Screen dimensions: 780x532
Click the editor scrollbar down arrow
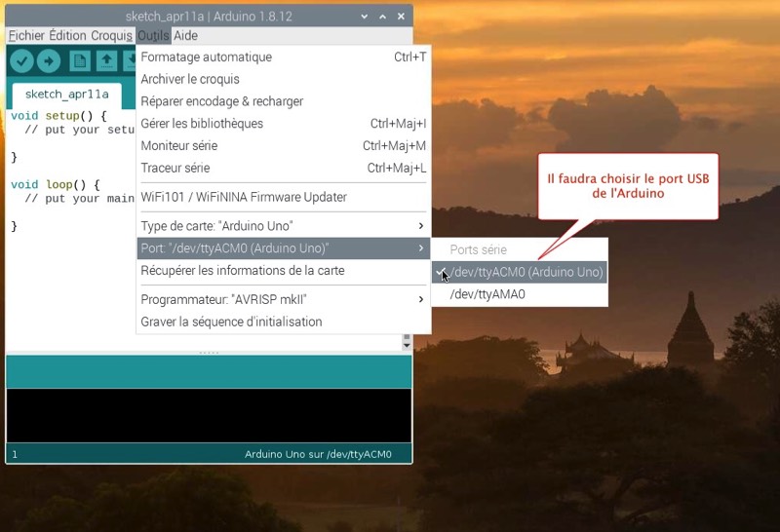pyautogui.click(x=407, y=346)
